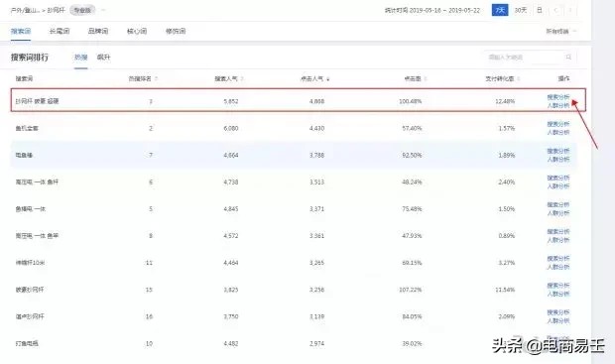Click the 户外/登山 breadcrumb category
The height and width of the screenshot is (364, 615).
tap(25, 10)
